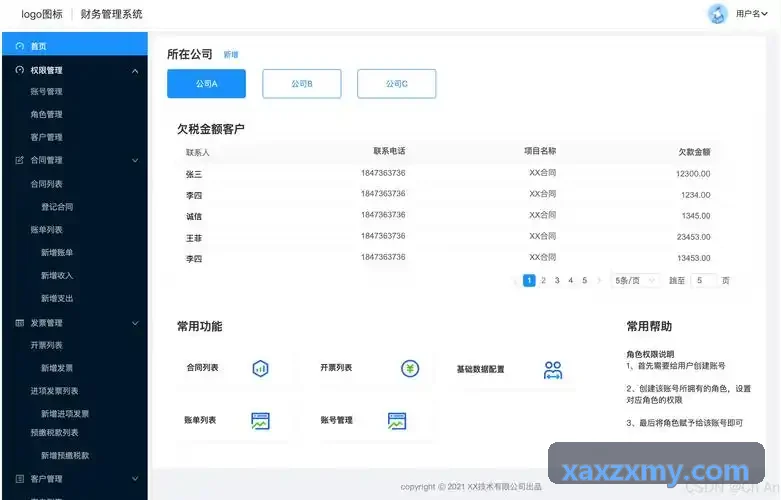
Task: Go to previous page arrow
Action: point(516,280)
